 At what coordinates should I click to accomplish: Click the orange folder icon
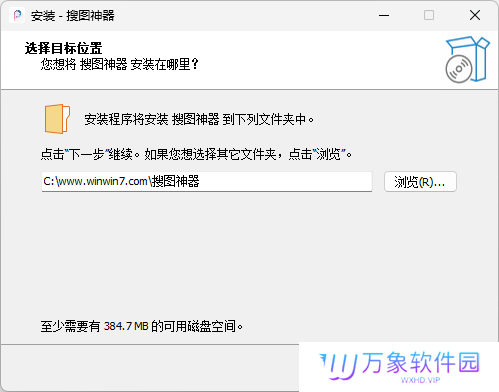click(x=57, y=119)
